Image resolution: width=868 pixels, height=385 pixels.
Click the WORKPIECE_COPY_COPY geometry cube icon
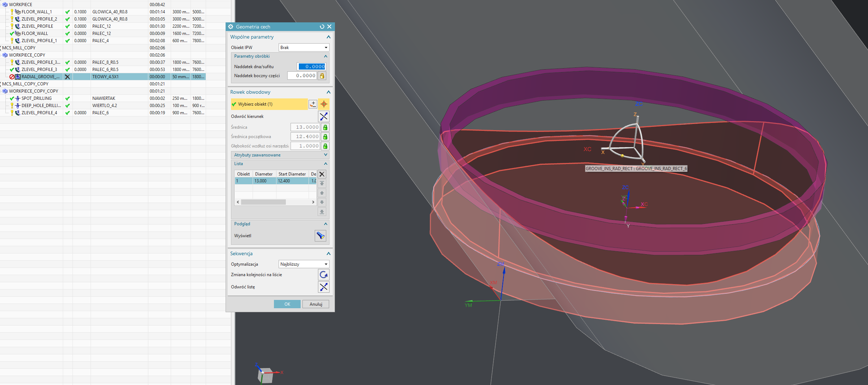[x=5, y=91]
